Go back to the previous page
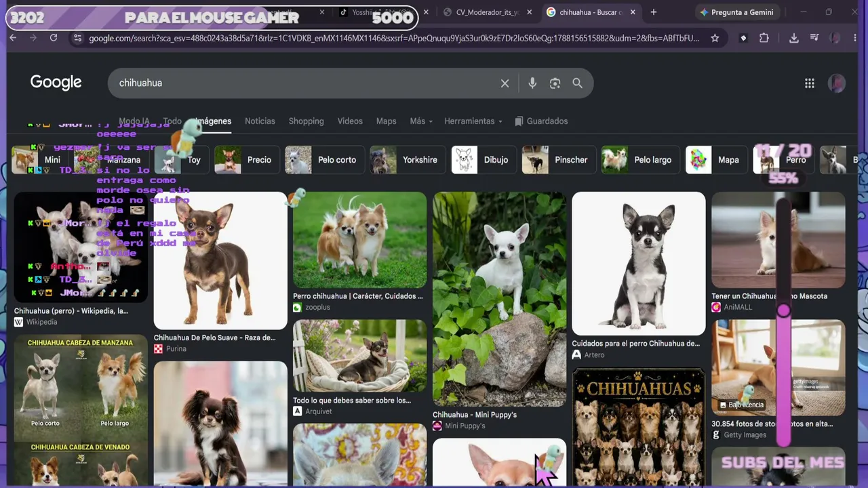 click(13, 38)
